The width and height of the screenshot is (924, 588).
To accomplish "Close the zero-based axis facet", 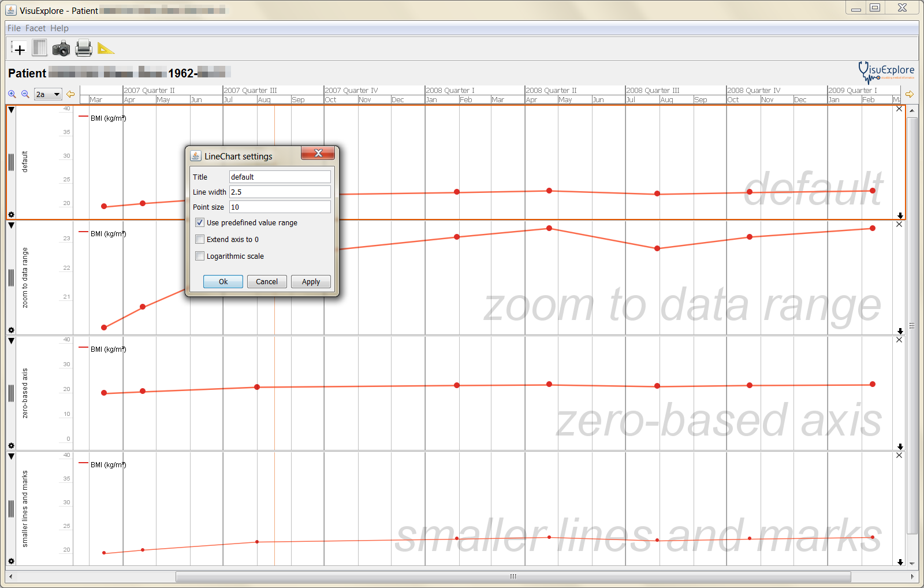I will point(899,340).
